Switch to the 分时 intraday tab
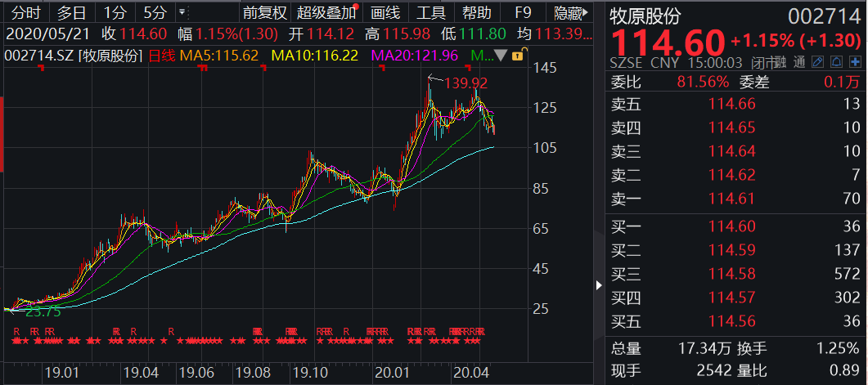The height and width of the screenshot is (385, 868). (25, 13)
